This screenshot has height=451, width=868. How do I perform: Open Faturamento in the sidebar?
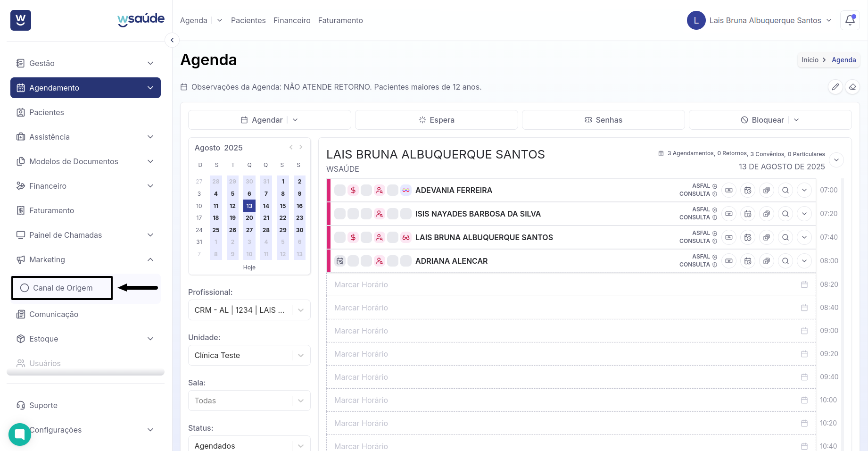tap(85, 210)
